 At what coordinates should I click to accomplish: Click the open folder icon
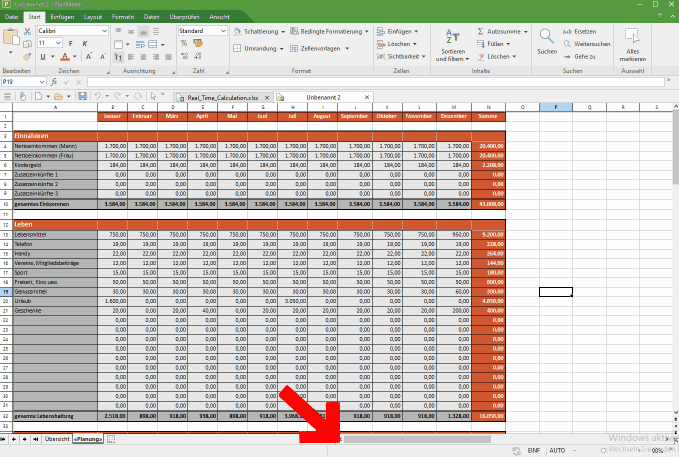(58, 96)
